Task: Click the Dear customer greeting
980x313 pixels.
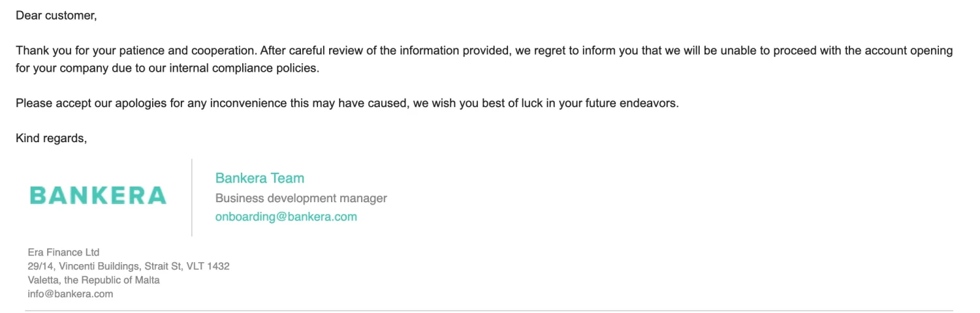Action: tap(56, 16)
